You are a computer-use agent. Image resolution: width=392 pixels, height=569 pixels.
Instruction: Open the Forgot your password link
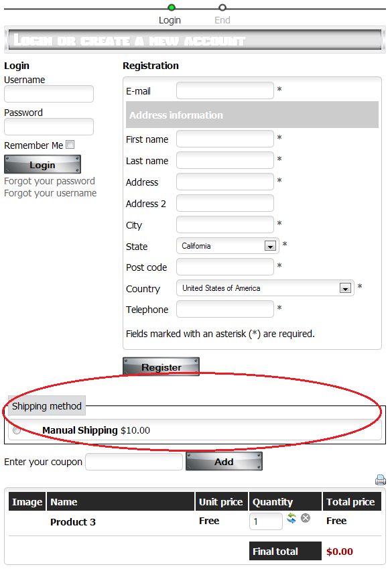pos(50,181)
